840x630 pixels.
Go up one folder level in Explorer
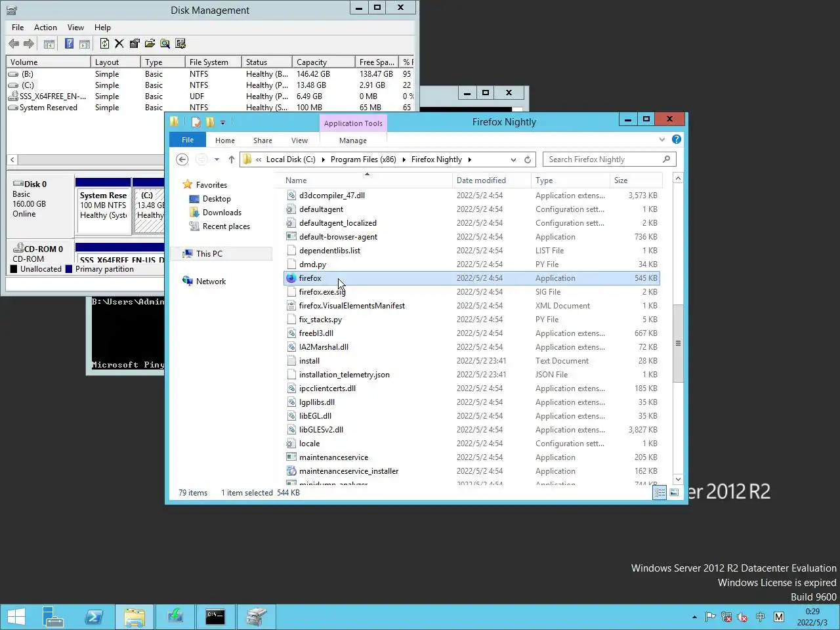[x=232, y=159]
